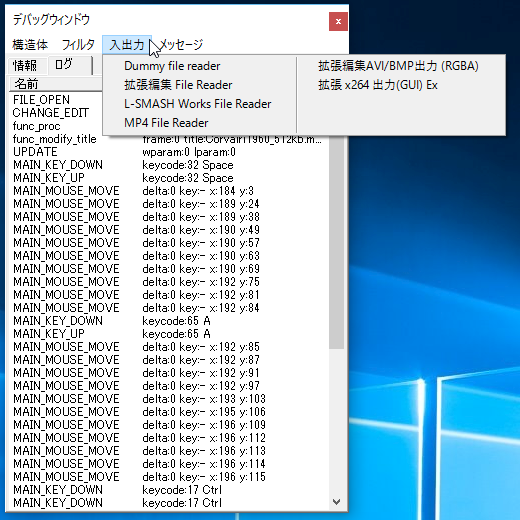Close the デバッグウィンドウ window

tap(338, 22)
